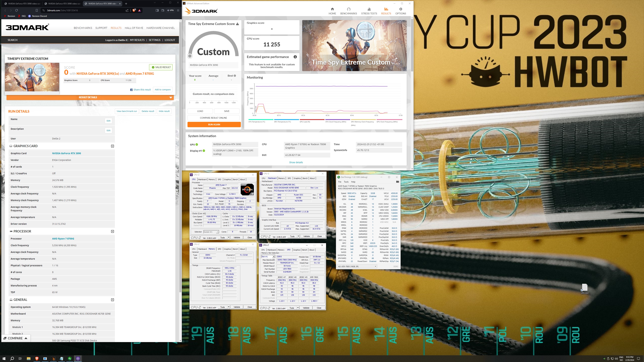Switch to ZenTimings via taskbar icon
Image resolution: width=644 pixels, height=362 pixels.
pyautogui.click(x=70, y=358)
